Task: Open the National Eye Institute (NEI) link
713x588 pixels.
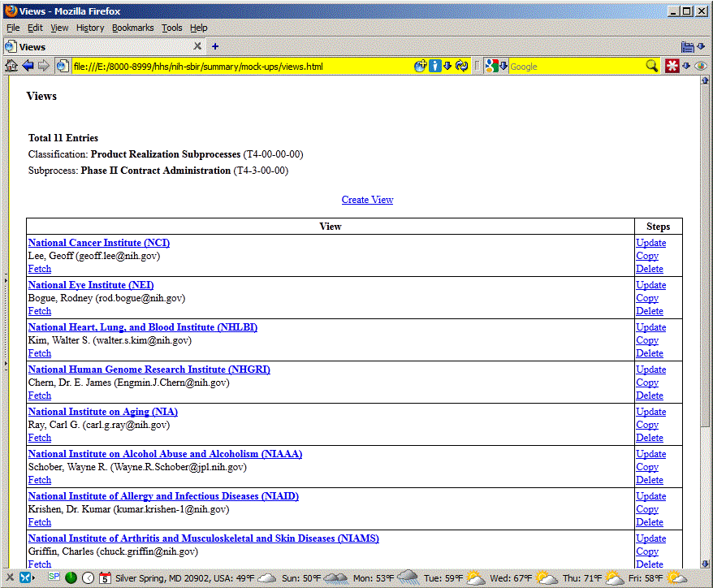Action: [91, 285]
